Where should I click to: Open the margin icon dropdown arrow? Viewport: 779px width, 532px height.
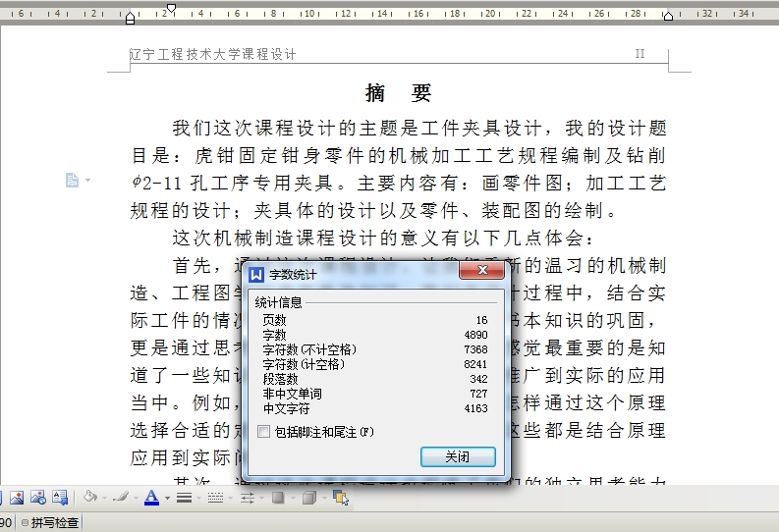(x=88, y=181)
